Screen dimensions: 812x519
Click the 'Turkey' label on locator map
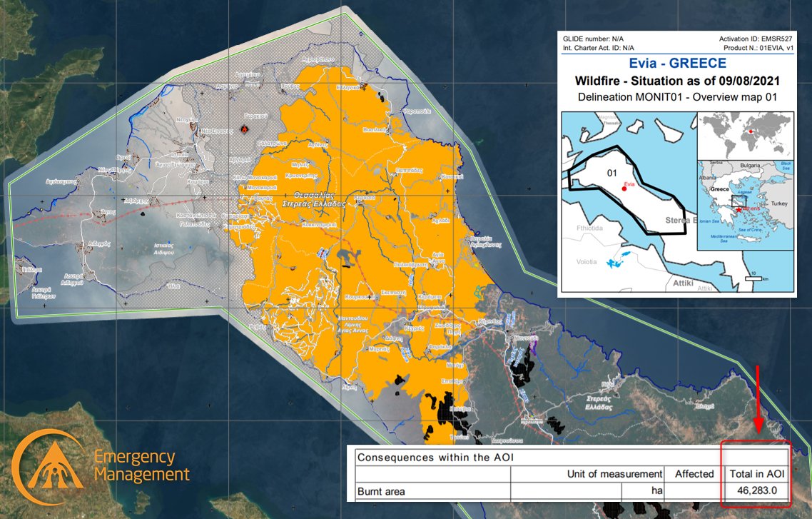coord(779,203)
